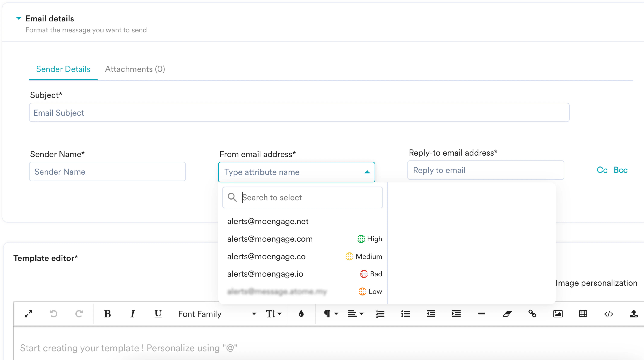Click the Bcc link
The image size is (644, 360).
(x=620, y=170)
